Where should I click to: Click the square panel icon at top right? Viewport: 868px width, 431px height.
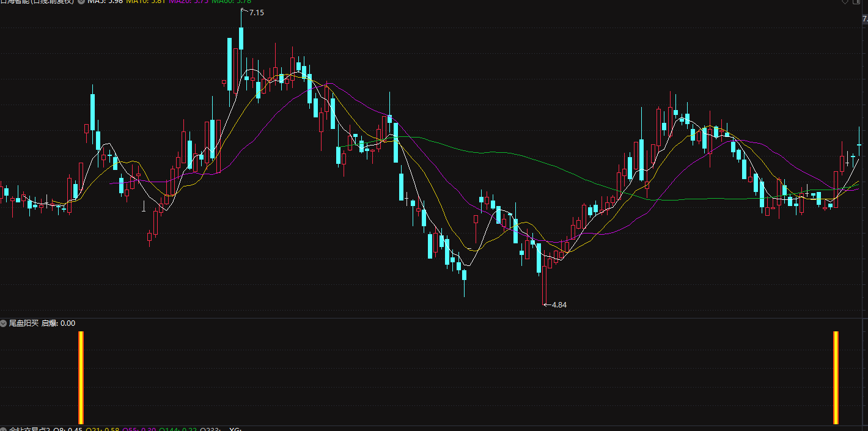pyautogui.click(x=857, y=2)
